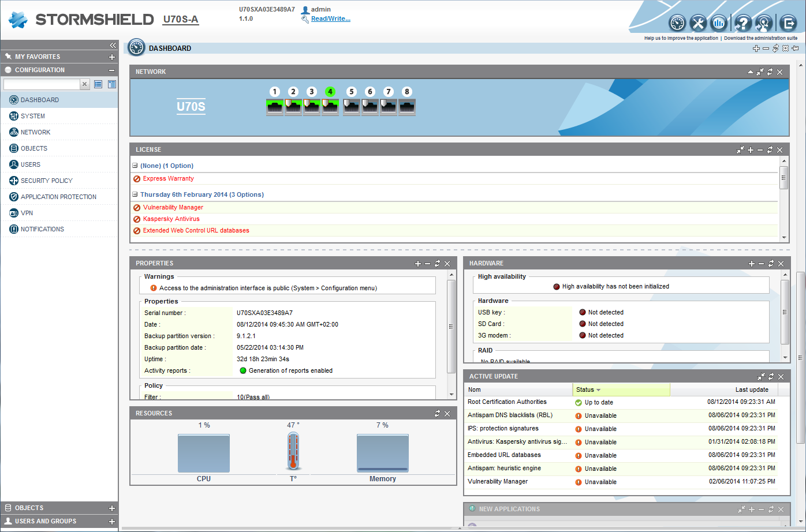The height and width of the screenshot is (532, 806).
Task: Open the headset support icon
Action: coord(764,23)
